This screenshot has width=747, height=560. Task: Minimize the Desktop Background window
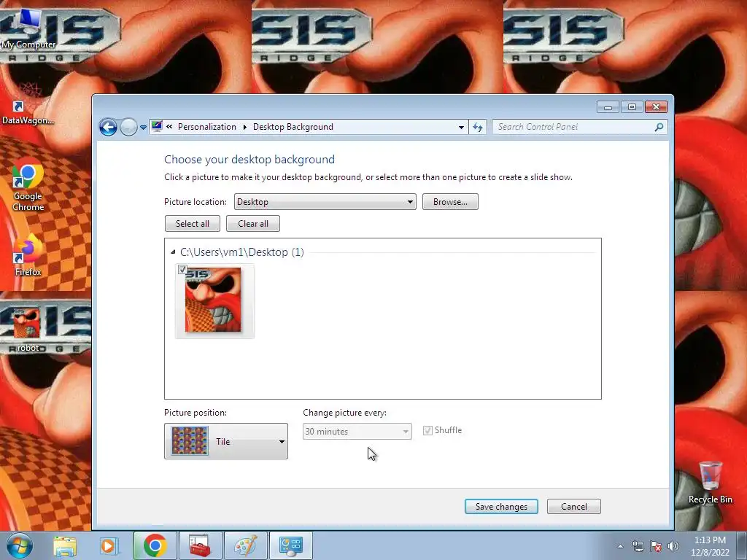tap(608, 107)
